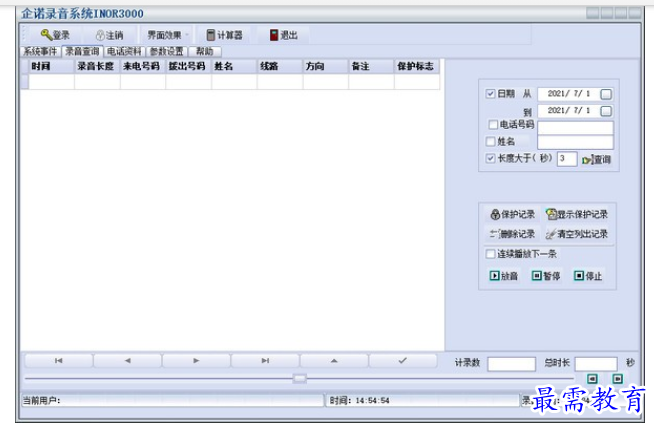Screen dimensions: 654x431
Task: Toggle the 长度大于(秒) checkbox
Action: coord(490,158)
